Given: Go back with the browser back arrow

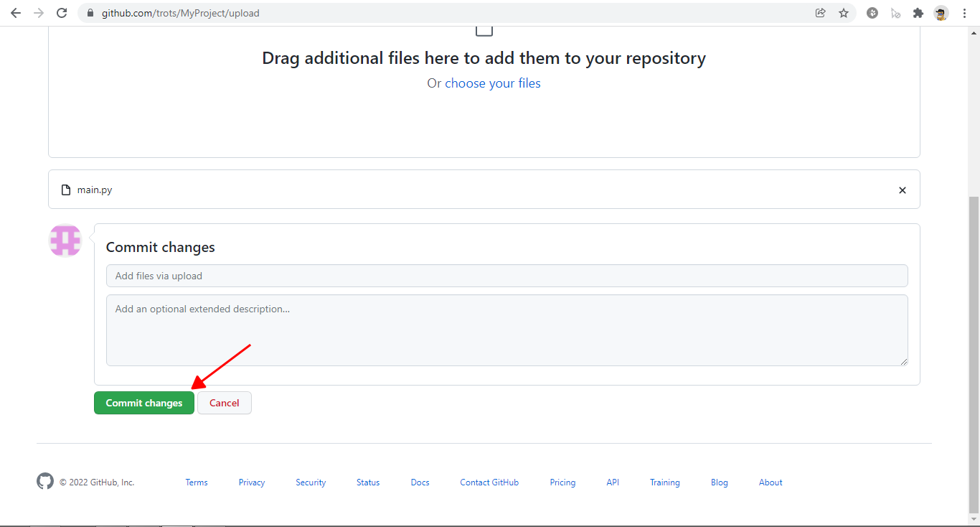Looking at the screenshot, I should 16,13.
